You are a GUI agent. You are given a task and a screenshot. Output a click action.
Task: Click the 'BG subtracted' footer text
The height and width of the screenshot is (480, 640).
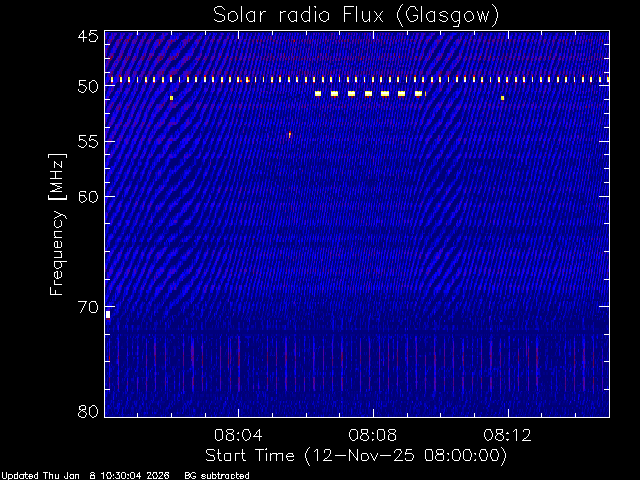pyautogui.click(x=217, y=476)
